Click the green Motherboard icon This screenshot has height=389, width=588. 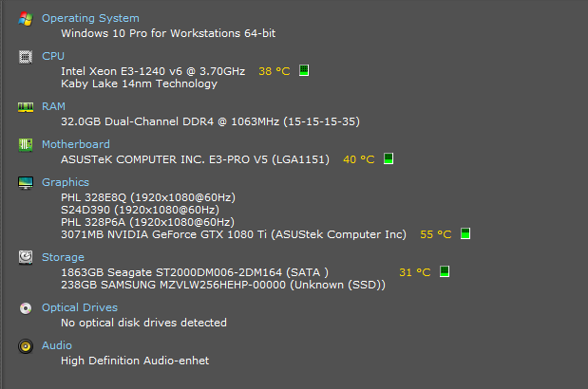click(26, 145)
